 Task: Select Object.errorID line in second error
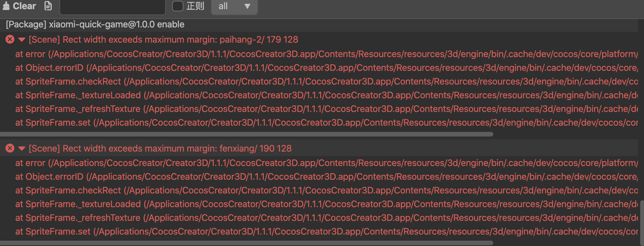point(49,177)
